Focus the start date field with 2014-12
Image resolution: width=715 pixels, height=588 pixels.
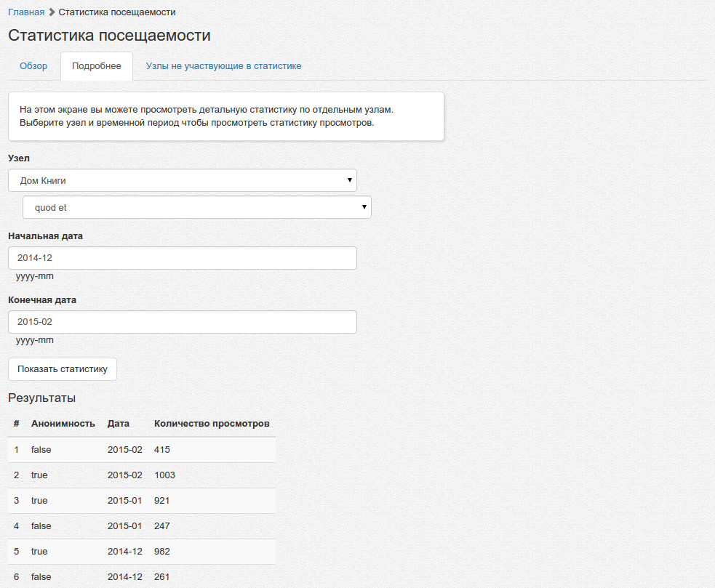click(182, 258)
